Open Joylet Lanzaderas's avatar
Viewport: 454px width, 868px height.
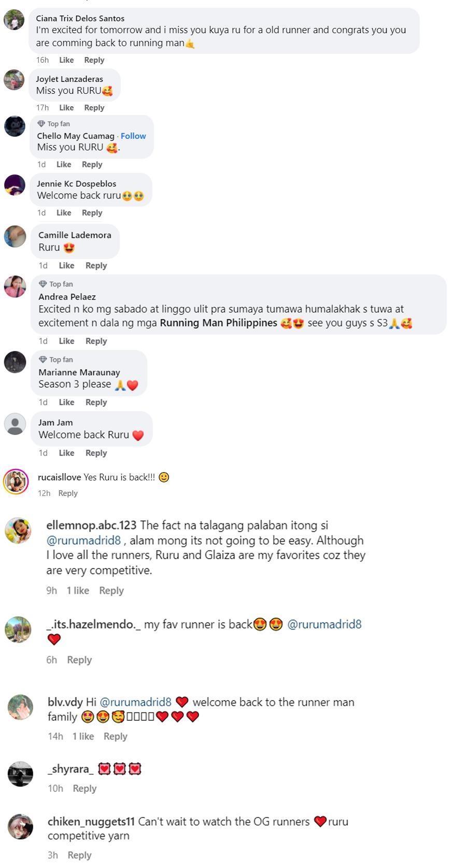pos(14,80)
